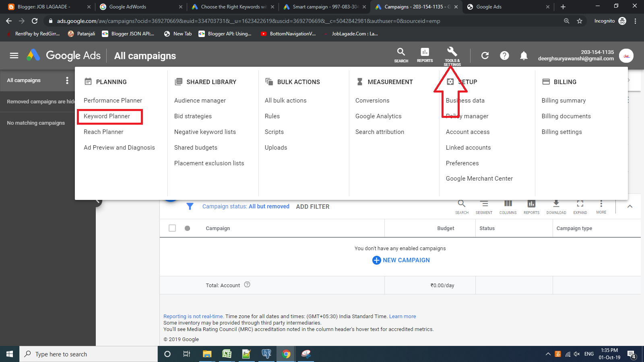Select All campaigns in the left sidebar
The width and height of the screenshot is (644, 362).
pos(24,80)
